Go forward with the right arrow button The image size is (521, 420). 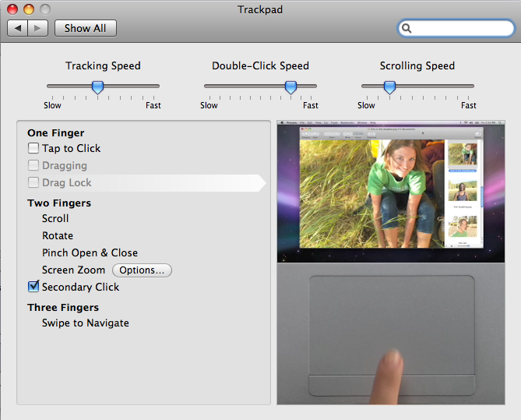(38, 28)
